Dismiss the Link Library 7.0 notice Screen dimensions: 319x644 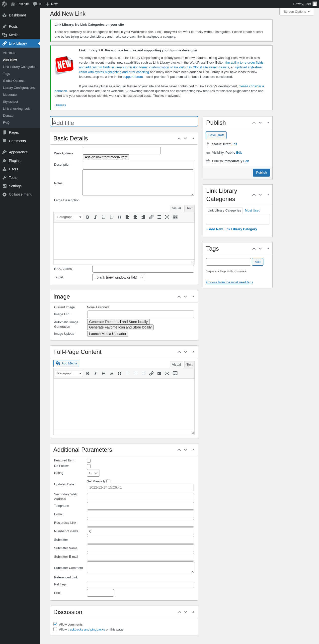60,105
